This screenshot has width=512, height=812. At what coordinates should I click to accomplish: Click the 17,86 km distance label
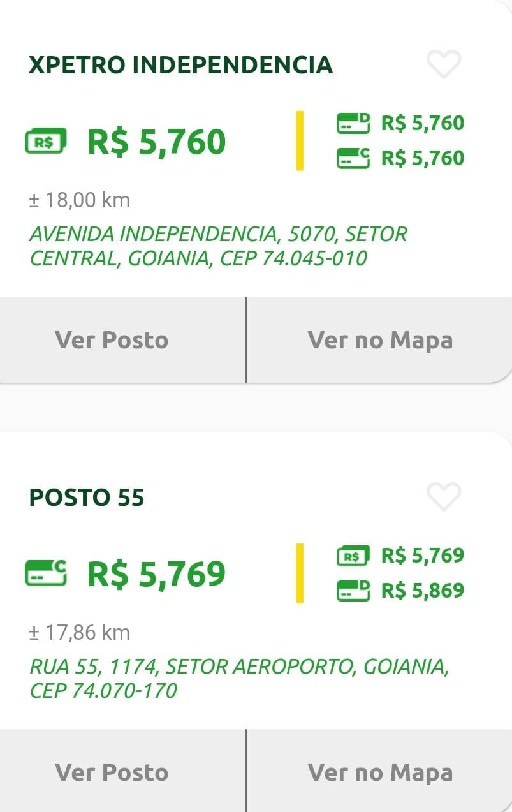80,633
